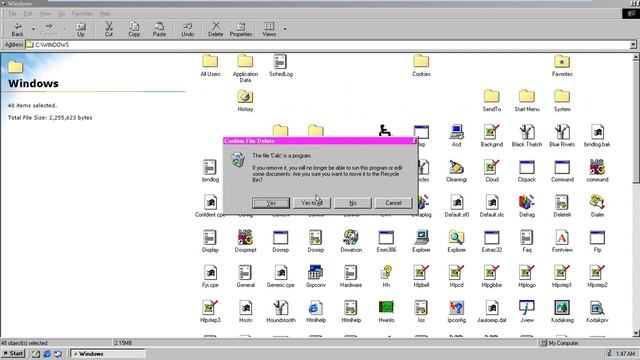Open the Edit menu
The width and height of the screenshot is (640, 360).
[28, 14]
